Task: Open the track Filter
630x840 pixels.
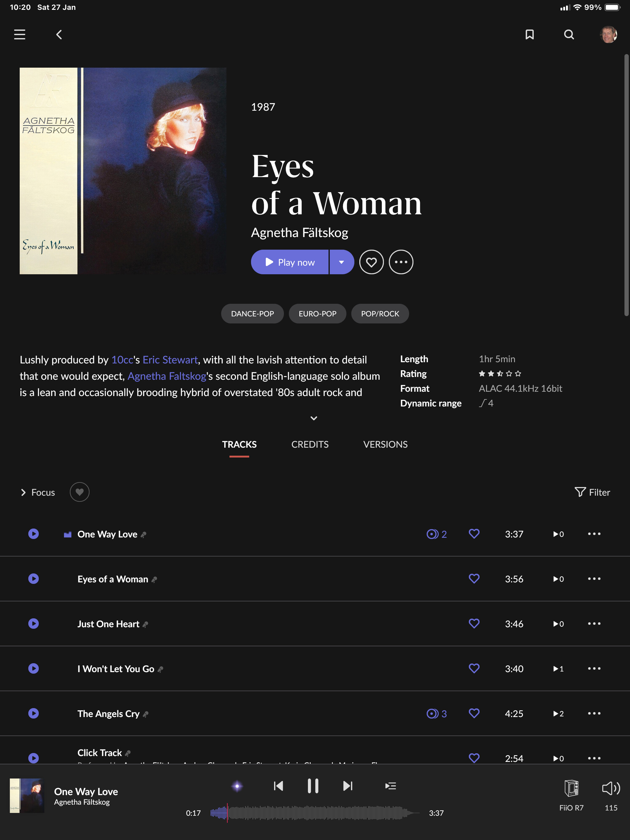Action: pos(592,492)
